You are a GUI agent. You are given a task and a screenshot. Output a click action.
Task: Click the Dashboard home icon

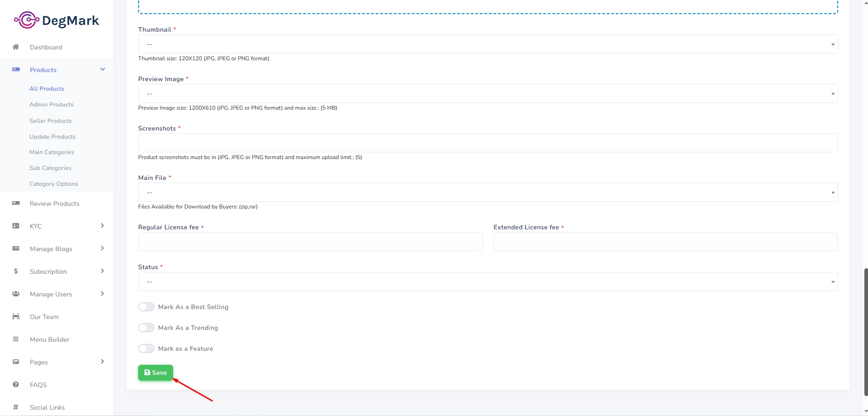16,47
